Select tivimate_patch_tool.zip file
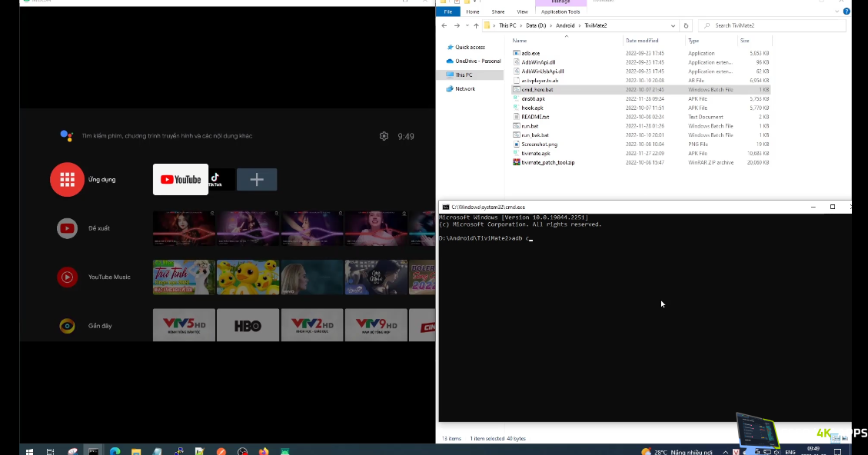The width and height of the screenshot is (868, 455). 547,162
